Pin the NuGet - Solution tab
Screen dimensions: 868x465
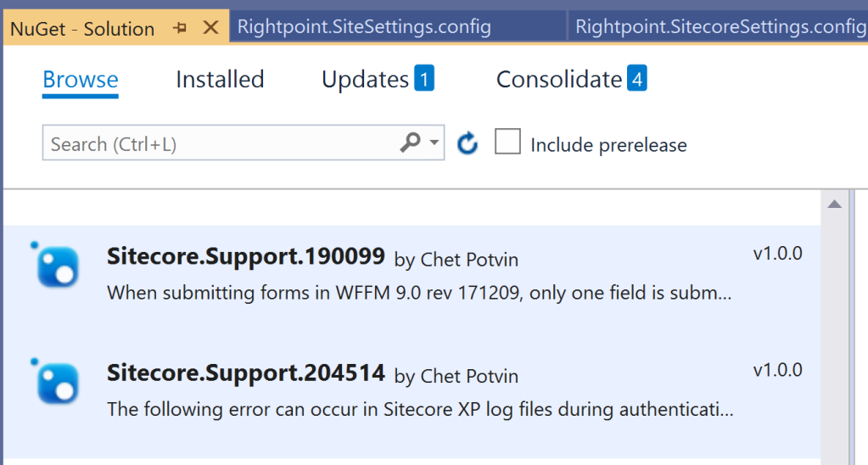click(179, 28)
